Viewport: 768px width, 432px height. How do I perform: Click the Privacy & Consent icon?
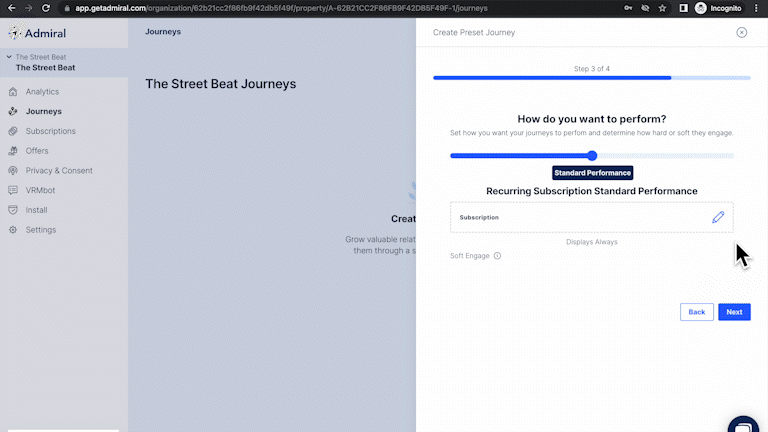(x=13, y=170)
